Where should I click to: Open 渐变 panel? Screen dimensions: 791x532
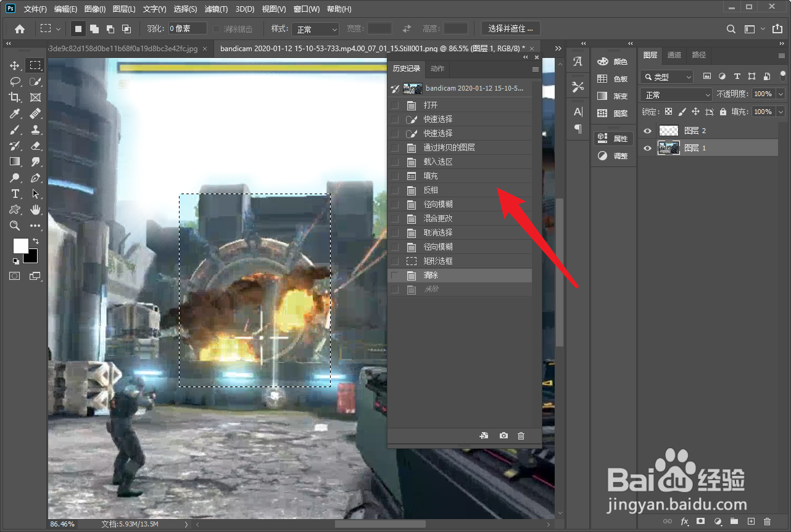(612, 96)
